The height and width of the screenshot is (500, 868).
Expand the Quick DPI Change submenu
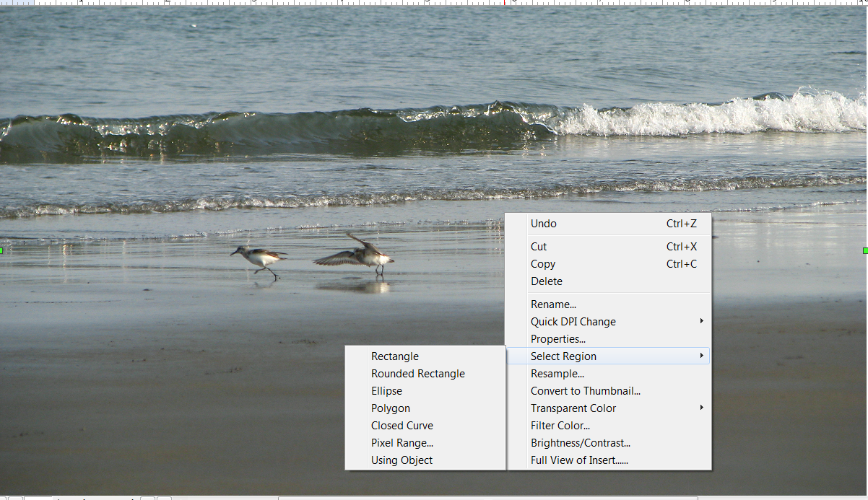click(608, 322)
